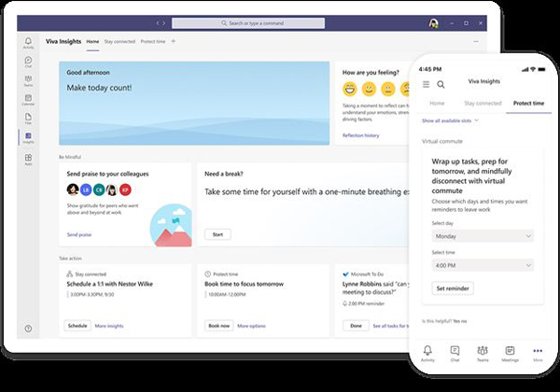Open Files in the desktop sidebar
The width and height of the screenshot is (560, 392).
[28, 118]
